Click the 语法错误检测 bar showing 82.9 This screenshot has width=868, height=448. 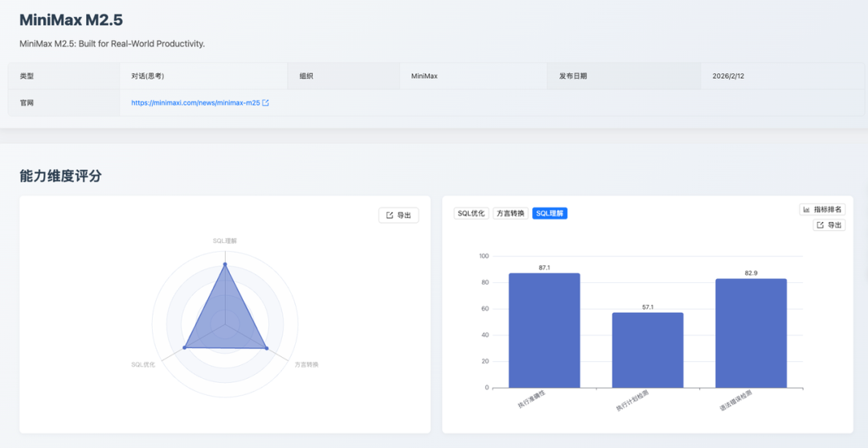click(x=751, y=333)
